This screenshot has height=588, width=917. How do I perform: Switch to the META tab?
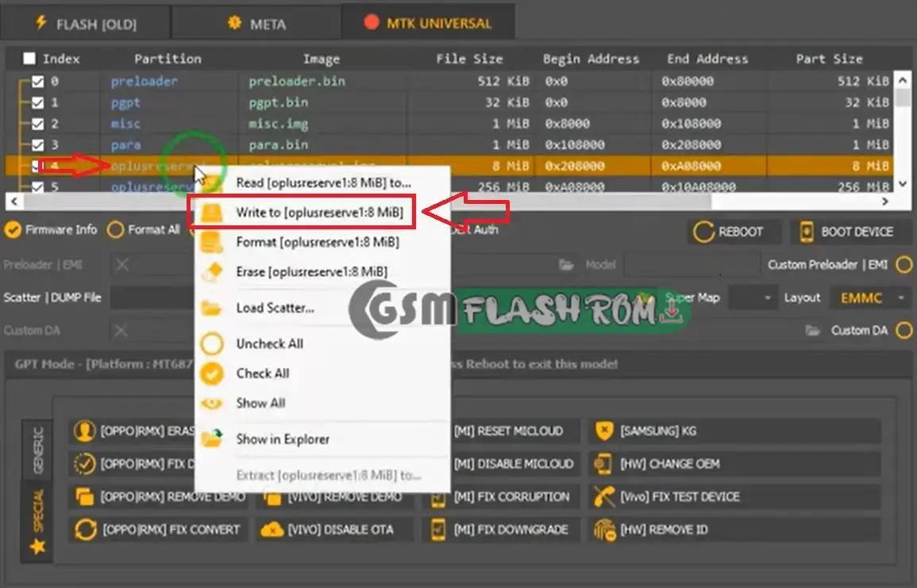256,24
